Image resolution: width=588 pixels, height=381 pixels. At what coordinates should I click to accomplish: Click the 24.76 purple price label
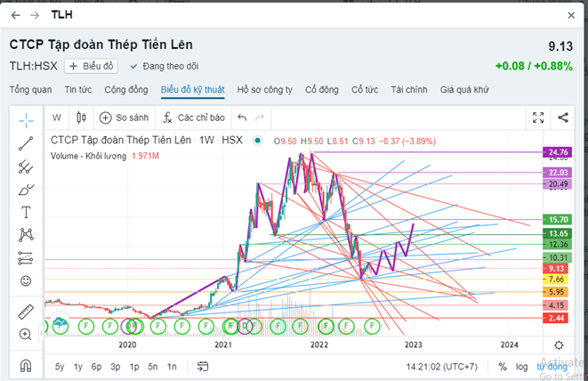tap(558, 152)
